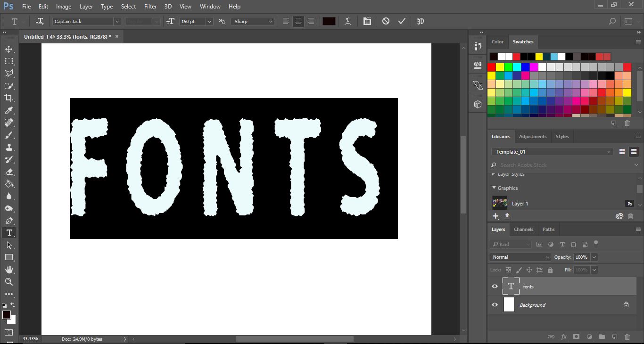Center the text alignment
Image resolution: width=644 pixels, height=344 pixels.
[x=298, y=21]
